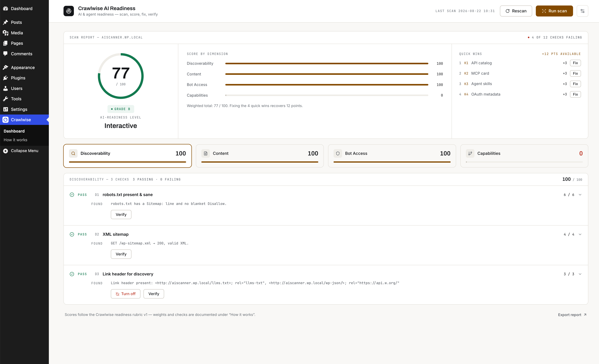
Task: Click the Last Scan timestamp text
Action: 465,11
